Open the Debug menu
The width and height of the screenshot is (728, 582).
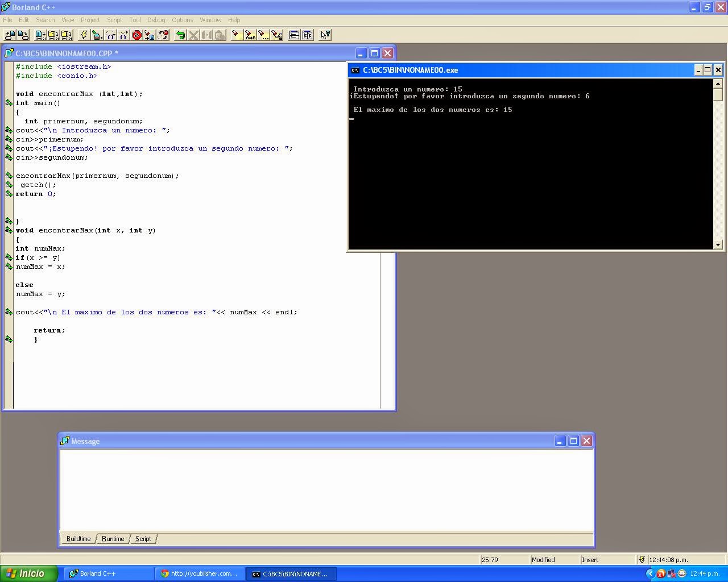(x=156, y=19)
